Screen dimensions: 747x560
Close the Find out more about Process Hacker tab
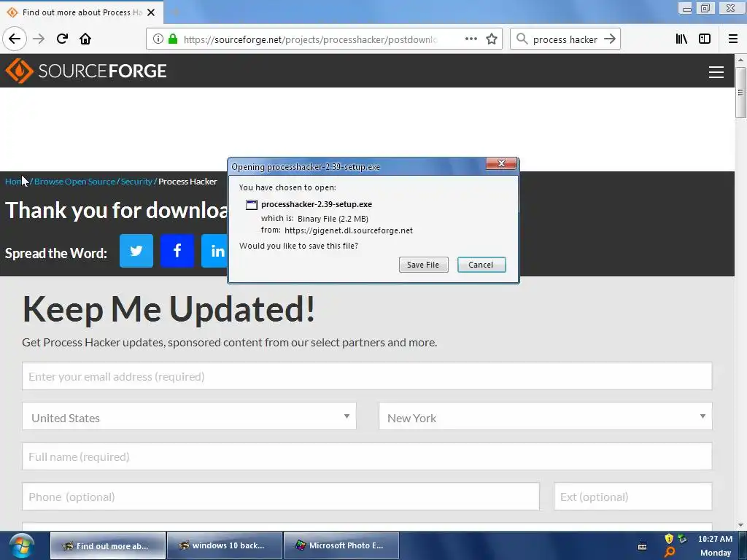(151, 12)
